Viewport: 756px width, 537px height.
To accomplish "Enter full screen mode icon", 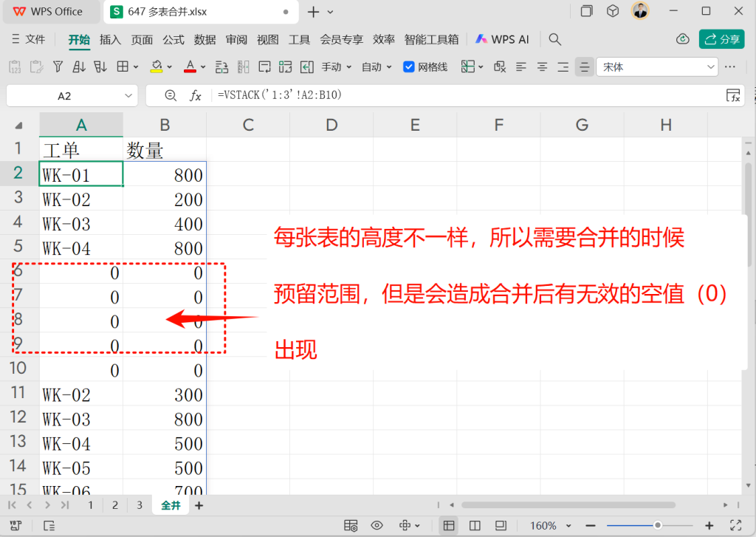I will 736,525.
